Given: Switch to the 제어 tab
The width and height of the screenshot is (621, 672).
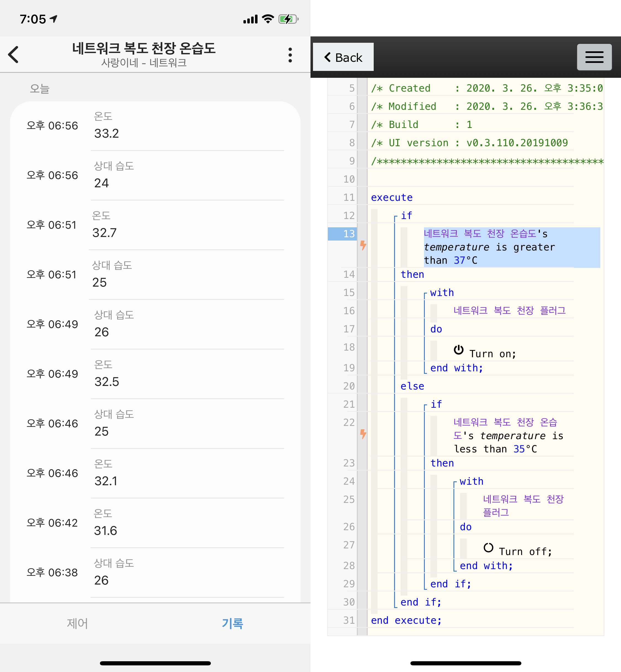Looking at the screenshot, I should click(x=77, y=624).
